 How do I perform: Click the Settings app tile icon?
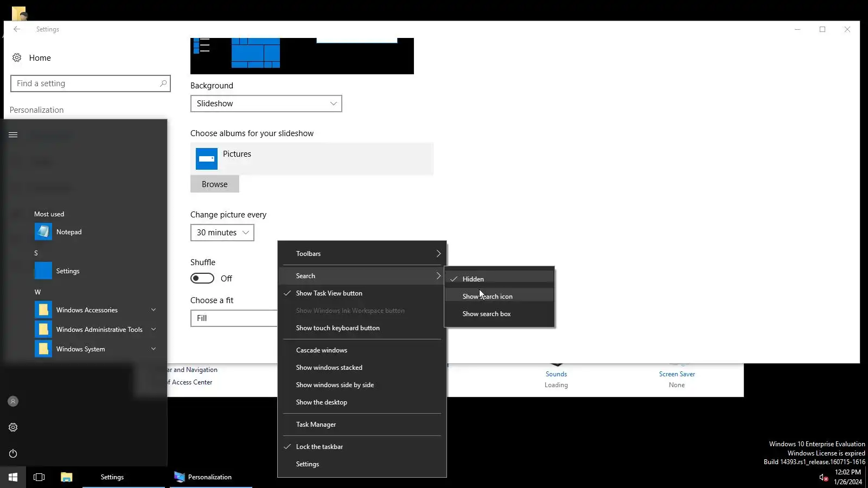(43, 271)
